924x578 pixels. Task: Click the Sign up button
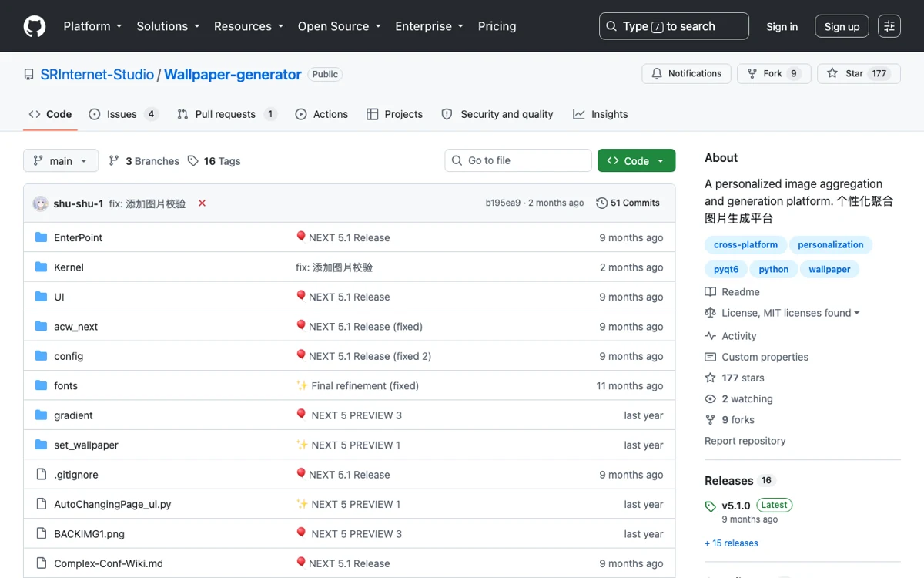tap(842, 26)
